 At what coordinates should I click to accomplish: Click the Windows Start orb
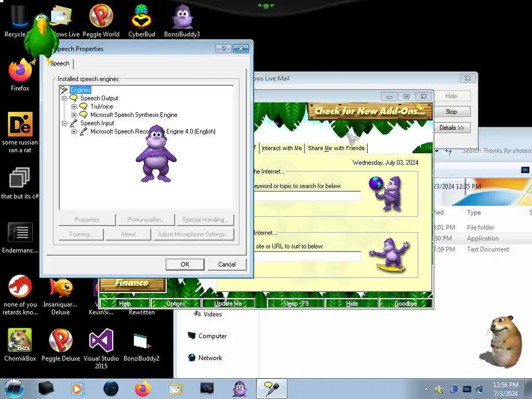pos(14,389)
